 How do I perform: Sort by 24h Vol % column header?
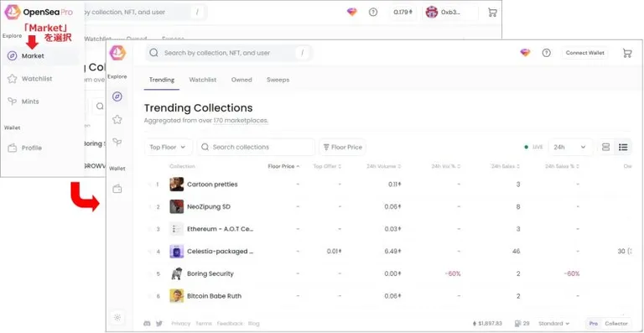pyautogui.click(x=445, y=166)
